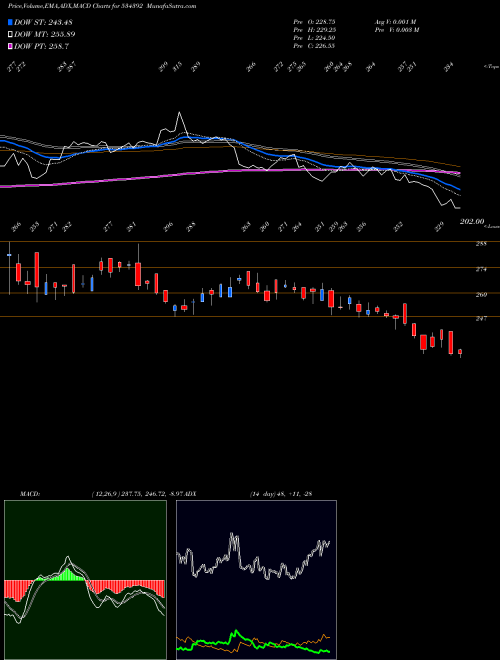The height and width of the screenshot is (660, 500).
Task: Click the chart title at the top
Action: (102, 6)
